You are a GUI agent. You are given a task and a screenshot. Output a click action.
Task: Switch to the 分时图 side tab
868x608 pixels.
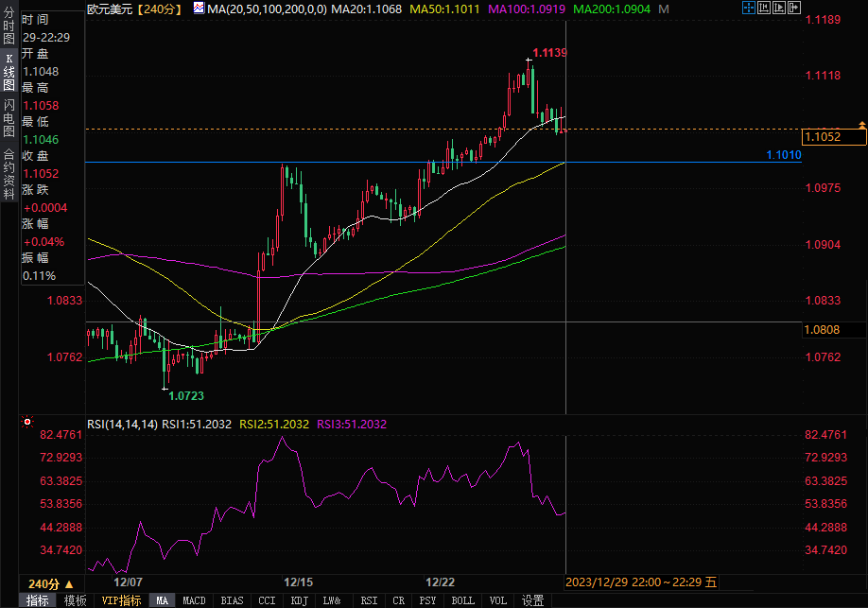(9, 27)
